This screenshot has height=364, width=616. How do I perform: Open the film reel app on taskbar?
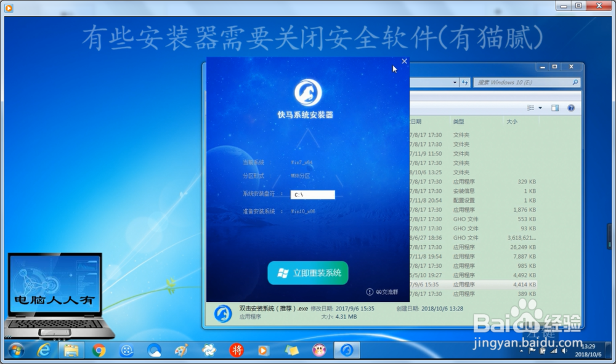pos(126,350)
